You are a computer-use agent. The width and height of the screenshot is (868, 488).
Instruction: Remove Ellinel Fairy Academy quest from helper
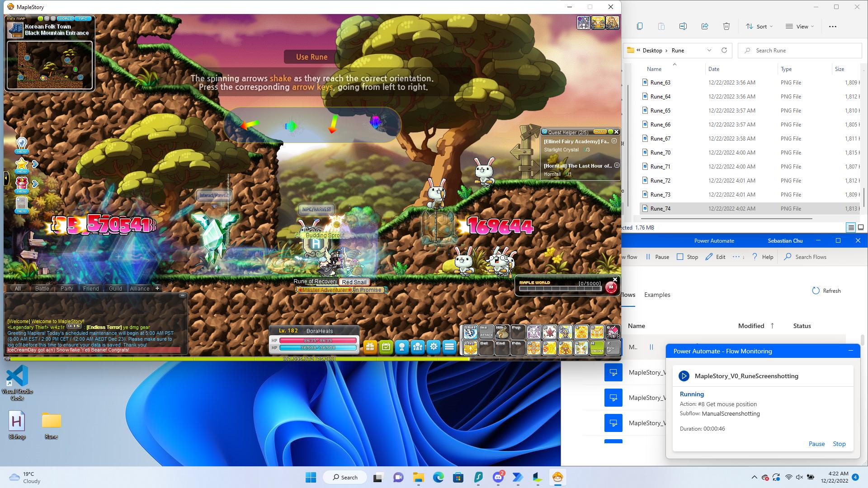point(614,141)
